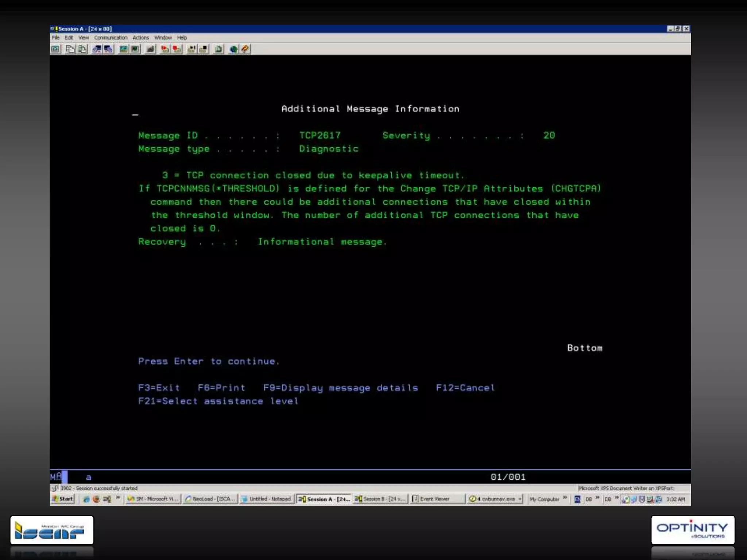Expand the Quick Launch overflow chevron

118,498
